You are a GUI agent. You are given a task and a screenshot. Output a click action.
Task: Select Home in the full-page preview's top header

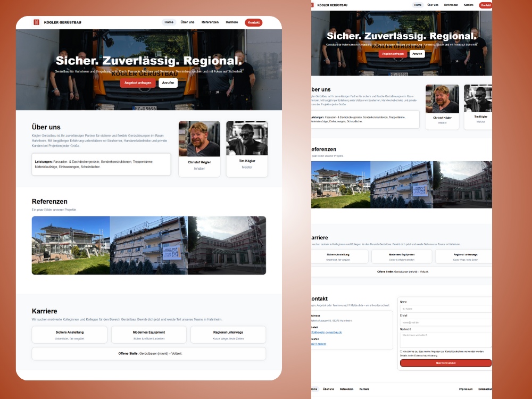[x=418, y=5]
